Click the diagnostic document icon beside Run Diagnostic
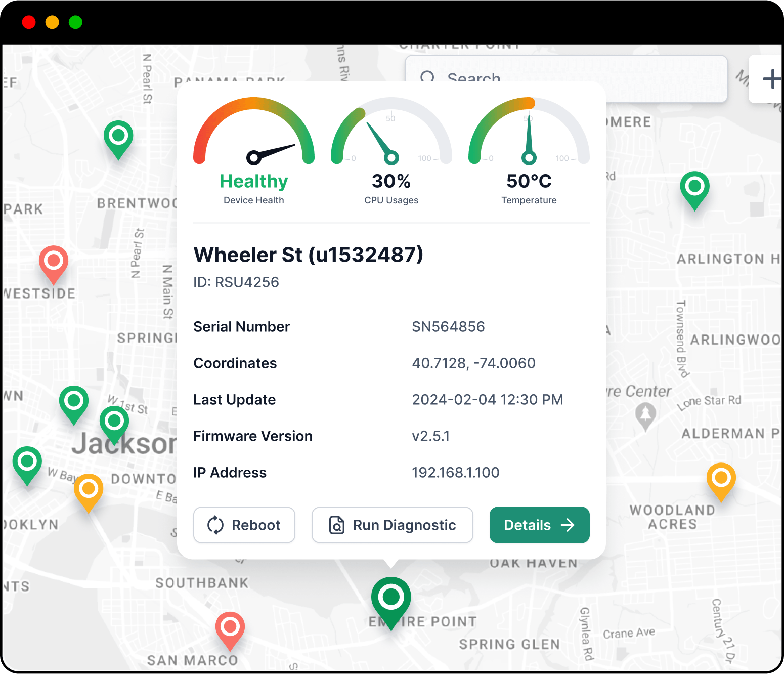Screen dimensions: 784x674 click(x=337, y=525)
